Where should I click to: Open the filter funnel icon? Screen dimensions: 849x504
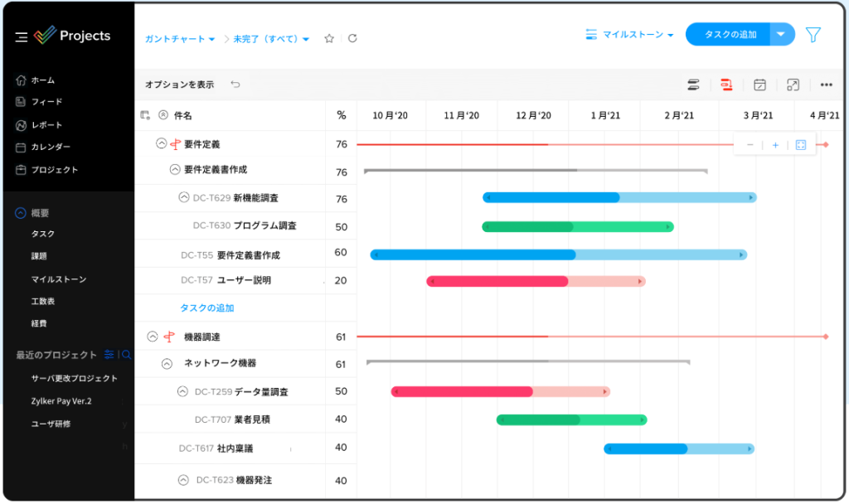tap(813, 35)
